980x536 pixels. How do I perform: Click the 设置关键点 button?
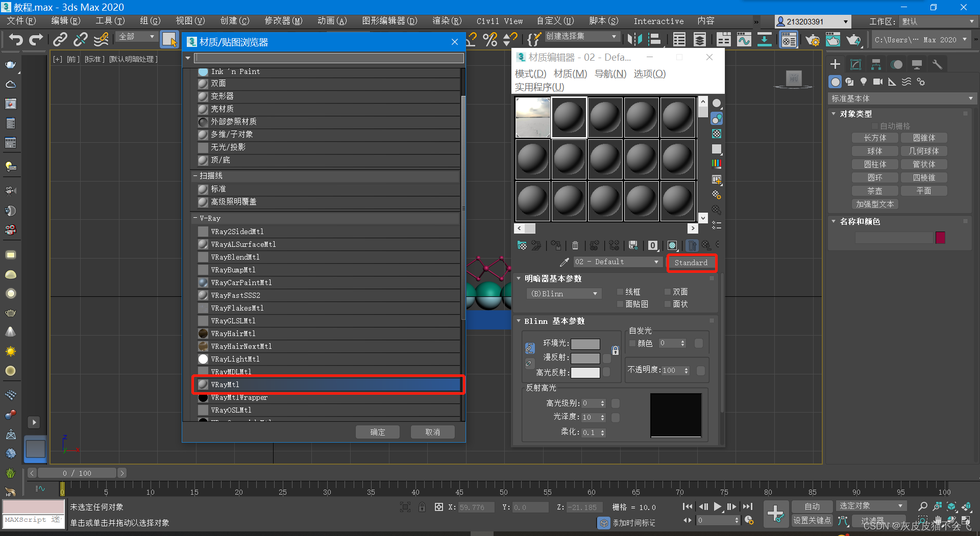point(812,520)
